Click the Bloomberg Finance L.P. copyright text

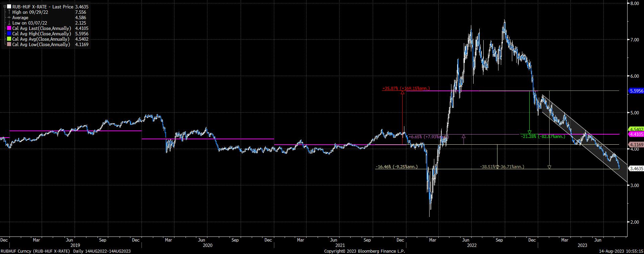click(364, 251)
